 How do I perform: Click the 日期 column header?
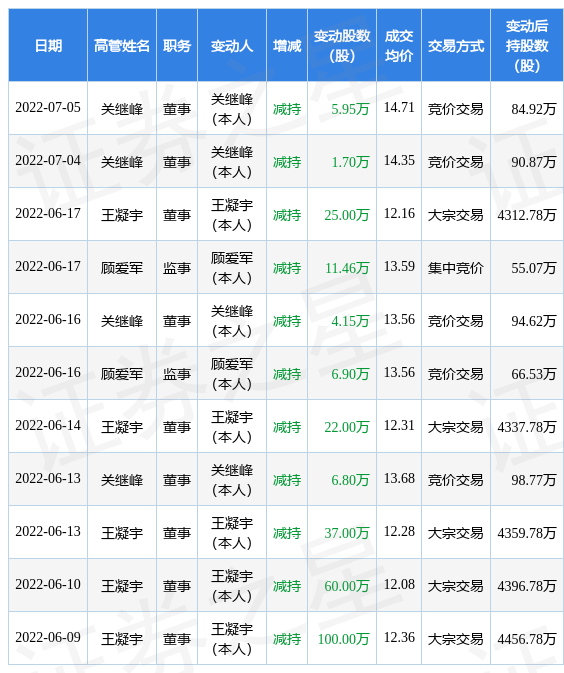tap(48, 45)
